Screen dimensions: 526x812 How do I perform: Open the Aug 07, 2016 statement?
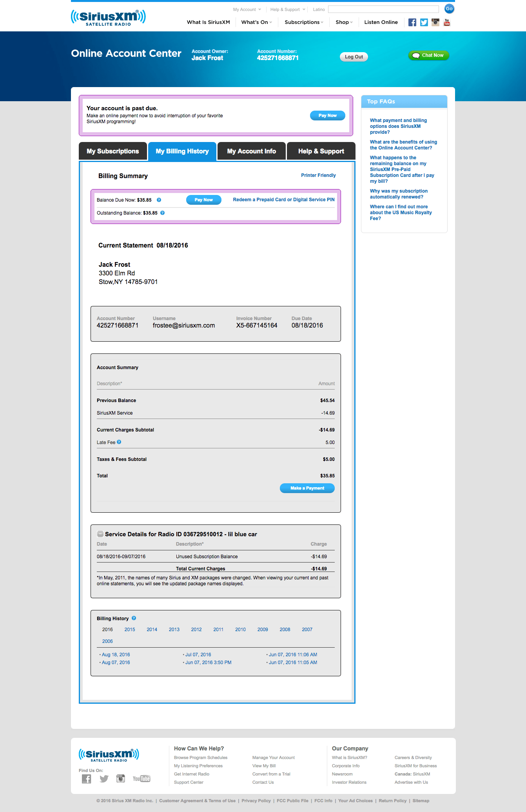tap(116, 663)
